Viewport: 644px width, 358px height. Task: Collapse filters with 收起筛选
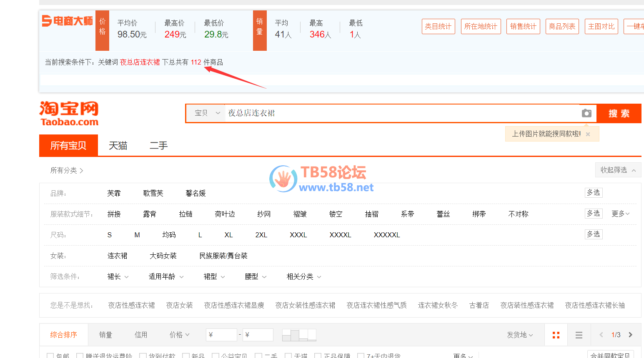(618, 170)
